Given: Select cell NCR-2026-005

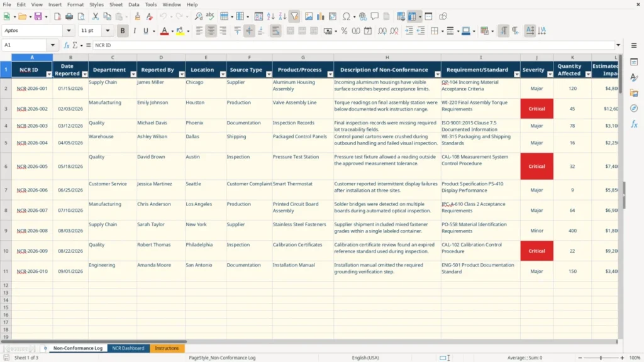Looking at the screenshot, I should (32, 166).
